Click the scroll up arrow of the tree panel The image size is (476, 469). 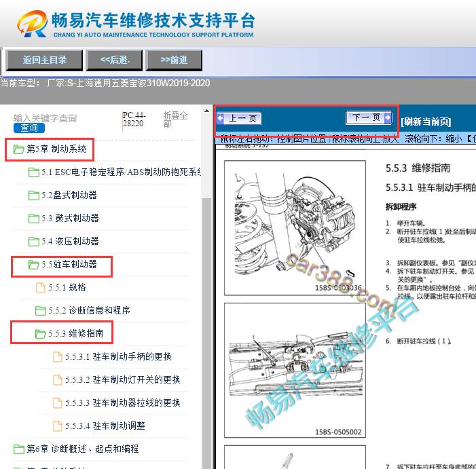[206, 111]
